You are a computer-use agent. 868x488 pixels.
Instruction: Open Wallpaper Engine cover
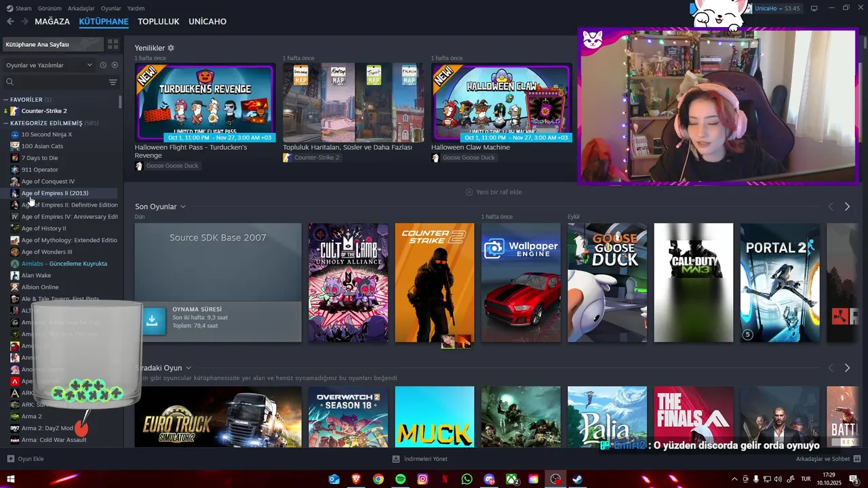(521, 283)
